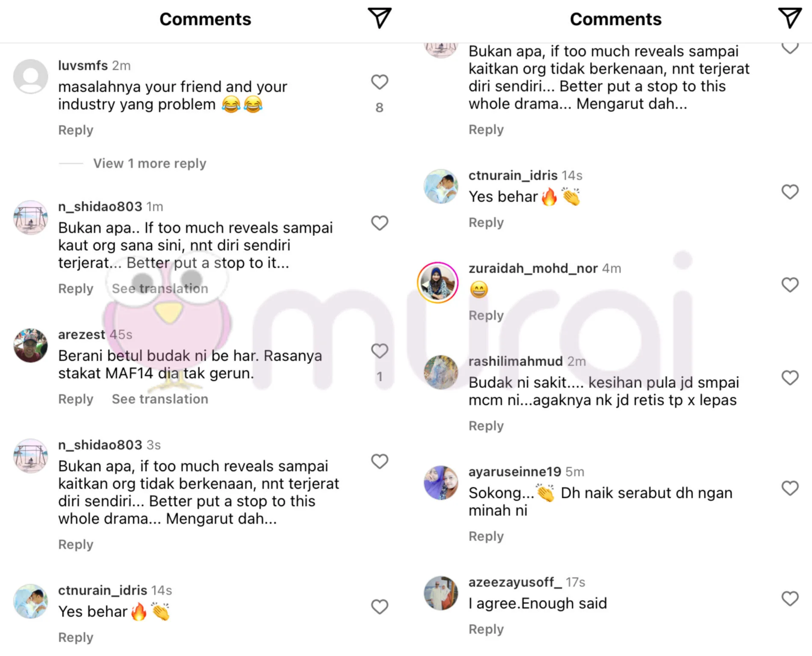The image size is (812, 656).
Task: Tap the share arrow icon in left Comments header
Action: pos(380,18)
